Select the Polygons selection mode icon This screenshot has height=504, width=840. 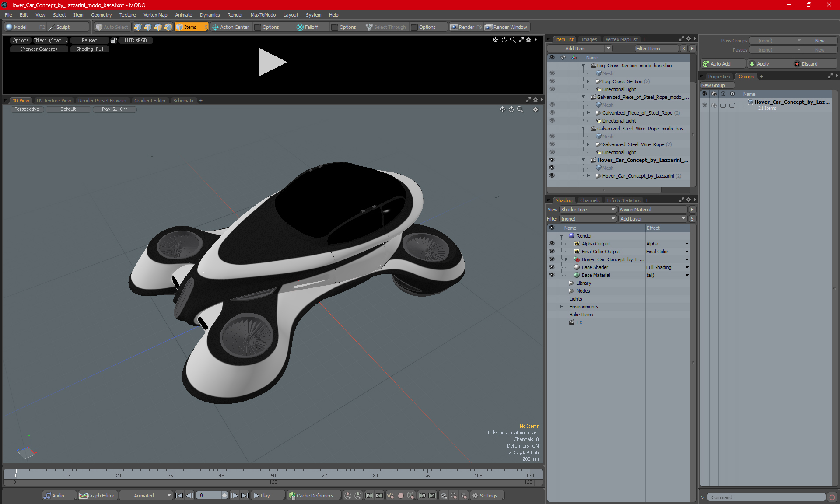(158, 27)
